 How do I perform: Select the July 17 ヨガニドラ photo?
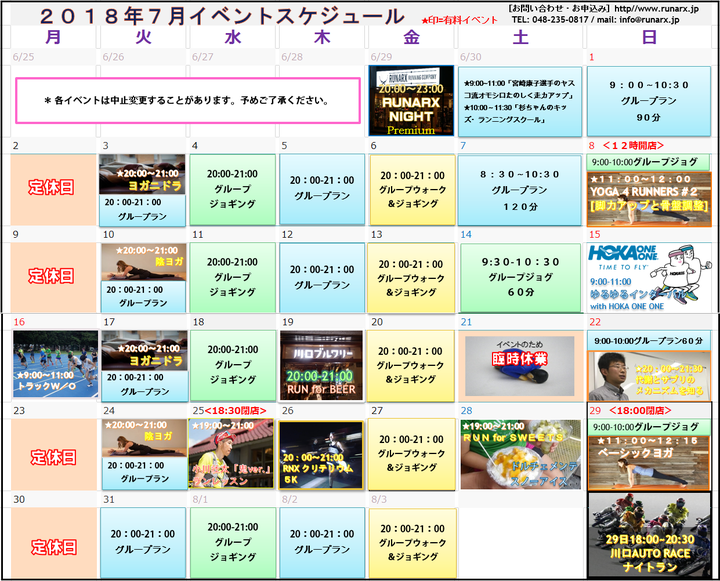click(145, 350)
